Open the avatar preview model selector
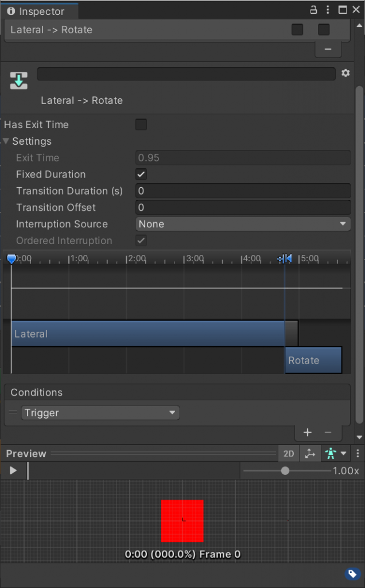The image size is (365, 588). click(x=336, y=454)
